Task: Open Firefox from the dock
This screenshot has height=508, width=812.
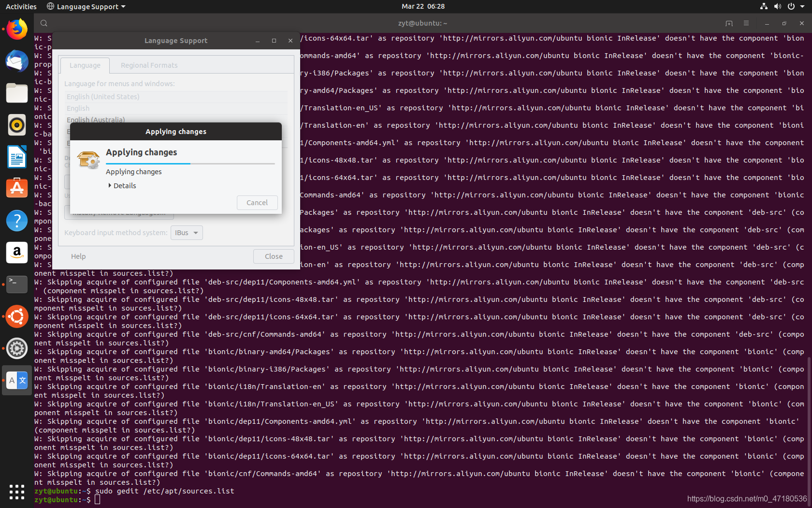Action: point(17,30)
